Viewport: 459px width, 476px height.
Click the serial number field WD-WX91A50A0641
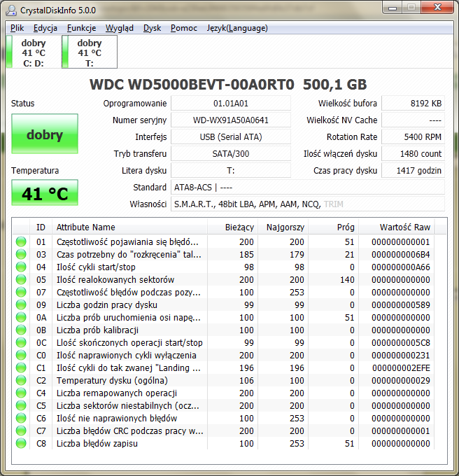(x=231, y=120)
